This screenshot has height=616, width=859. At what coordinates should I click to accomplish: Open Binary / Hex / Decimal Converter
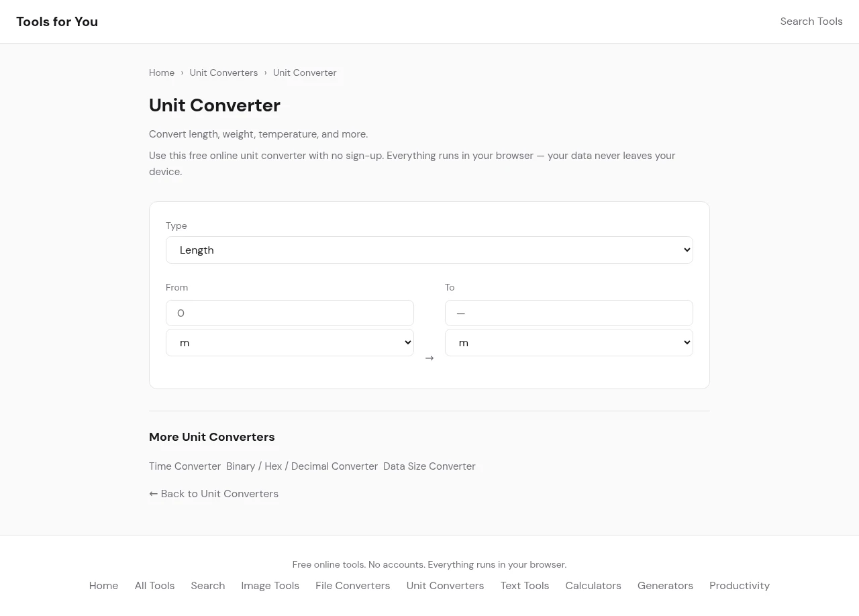tap(302, 466)
